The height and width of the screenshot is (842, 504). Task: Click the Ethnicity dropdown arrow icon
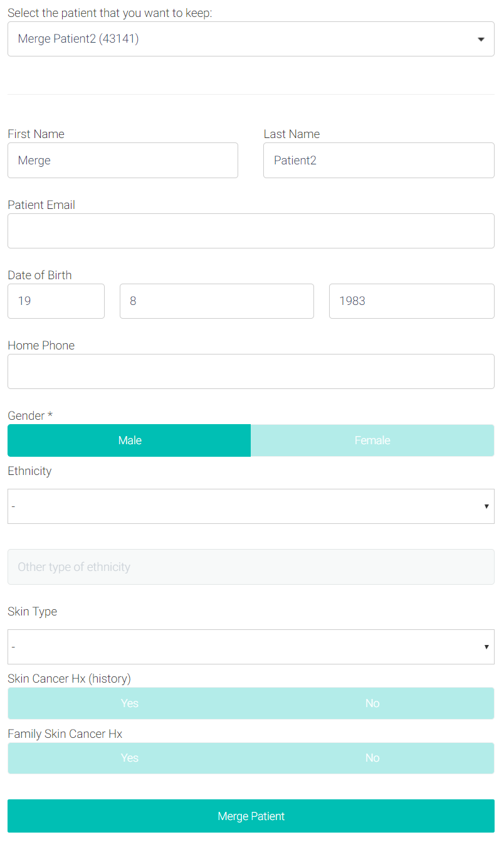click(x=486, y=506)
